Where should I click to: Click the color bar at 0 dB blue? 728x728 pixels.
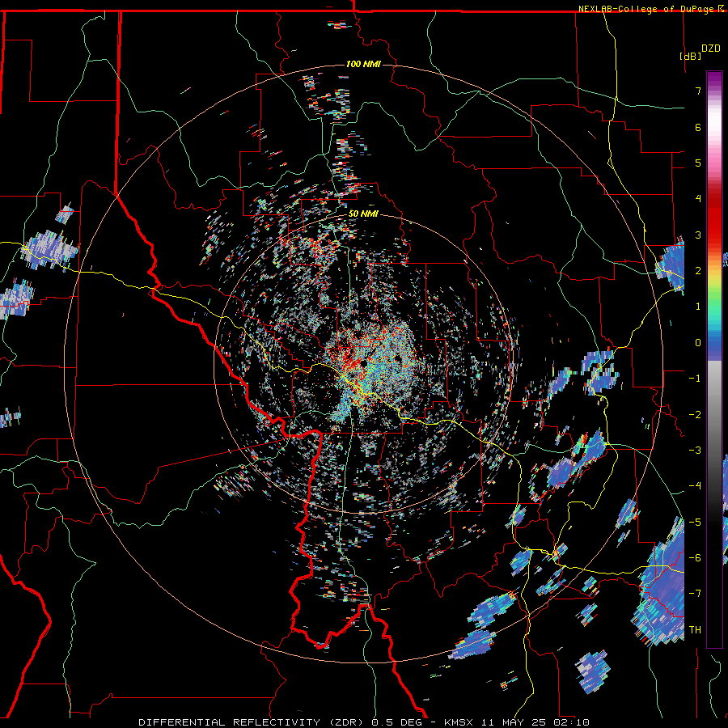pyautogui.click(x=714, y=343)
